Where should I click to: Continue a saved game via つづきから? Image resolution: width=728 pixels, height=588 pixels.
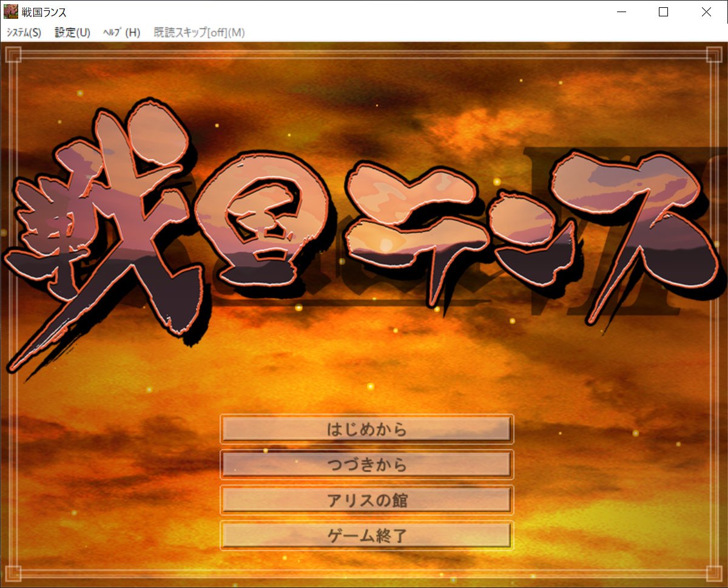pos(366,465)
